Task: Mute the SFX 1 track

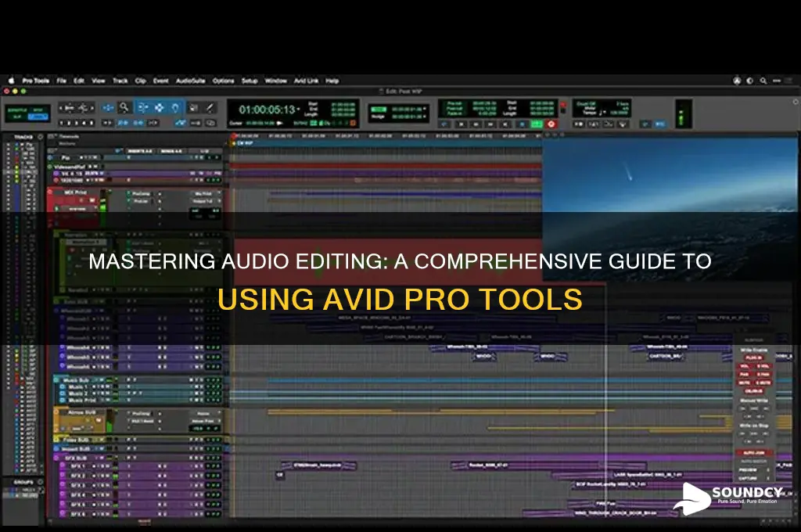Action: click(107, 466)
